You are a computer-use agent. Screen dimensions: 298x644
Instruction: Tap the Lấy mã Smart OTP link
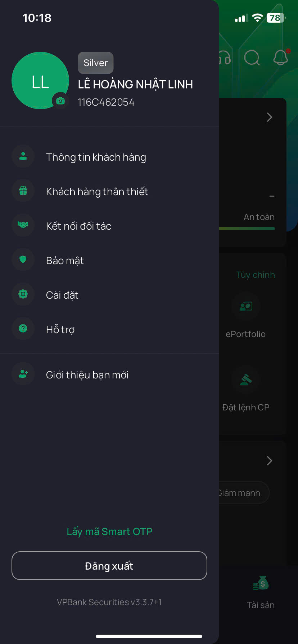pos(109,531)
